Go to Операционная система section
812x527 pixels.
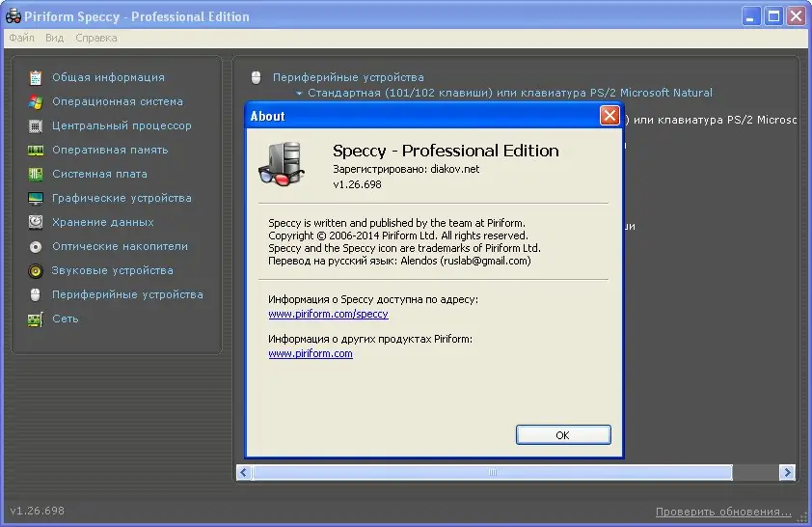click(118, 101)
